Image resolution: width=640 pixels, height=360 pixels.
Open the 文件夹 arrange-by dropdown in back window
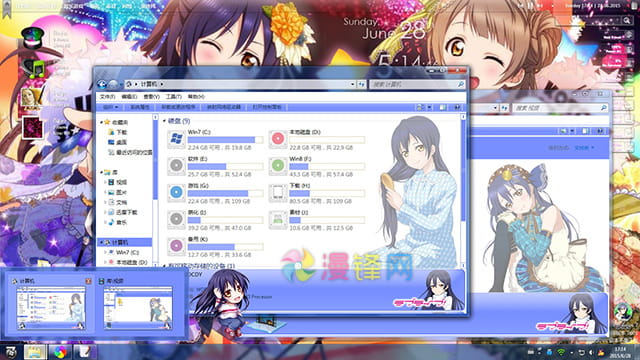coord(584,147)
